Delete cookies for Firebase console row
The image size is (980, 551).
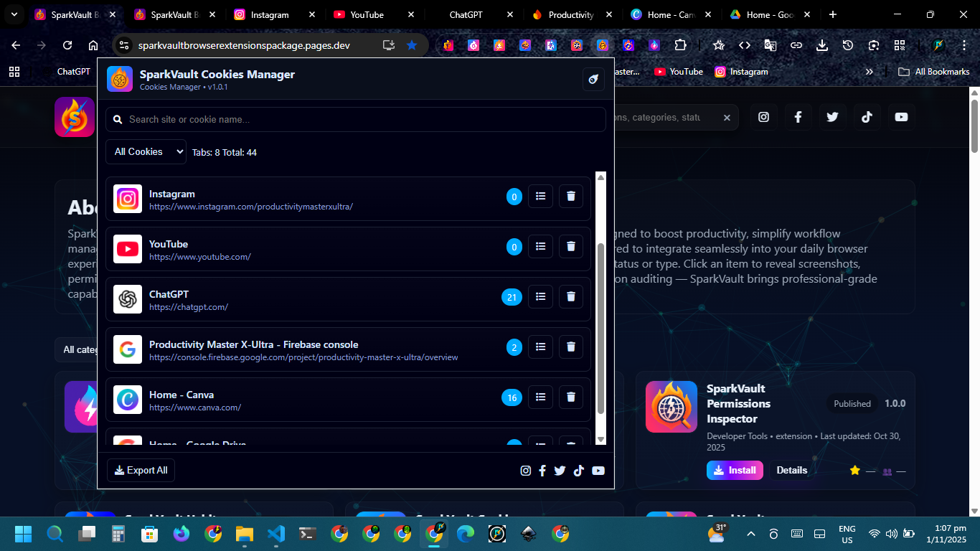pos(571,347)
